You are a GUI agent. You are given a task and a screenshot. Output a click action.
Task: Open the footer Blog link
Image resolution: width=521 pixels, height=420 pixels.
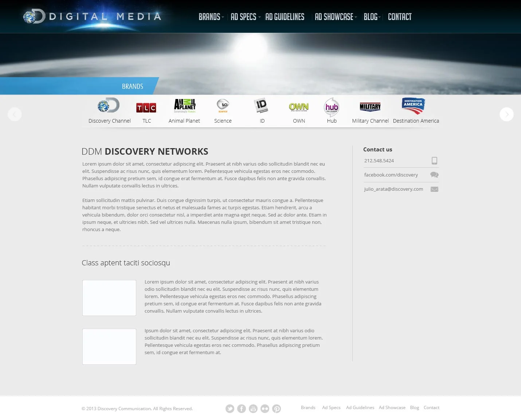415,408
